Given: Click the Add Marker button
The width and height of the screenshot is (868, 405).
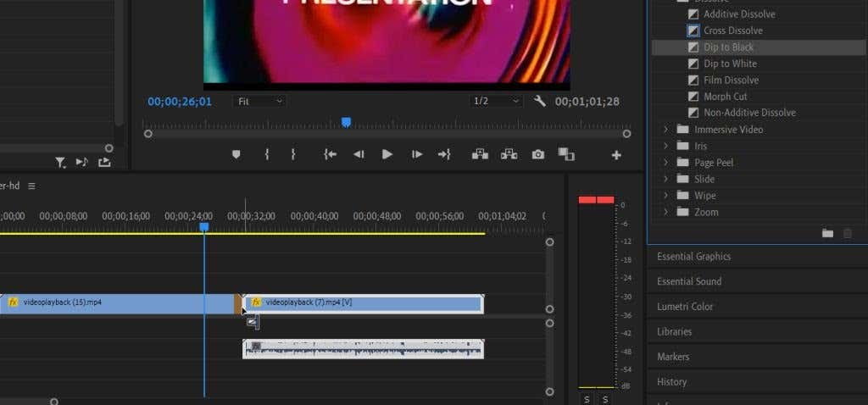Looking at the screenshot, I should (236, 154).
